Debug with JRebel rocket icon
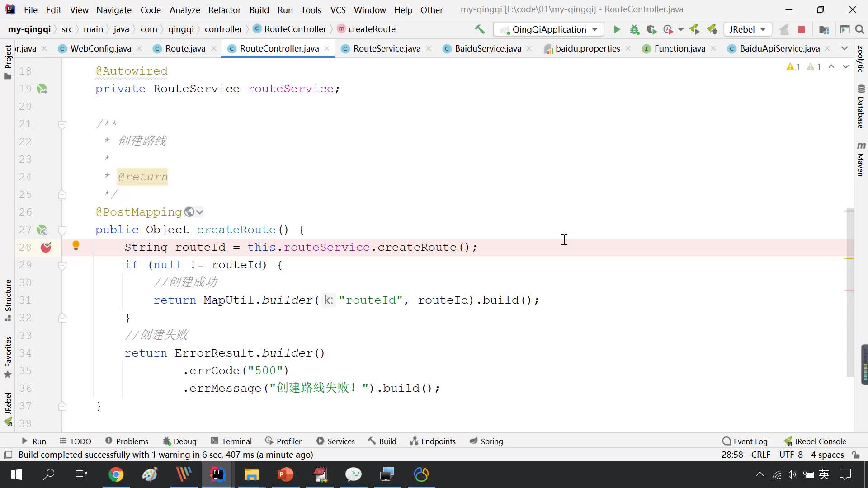 712,29
